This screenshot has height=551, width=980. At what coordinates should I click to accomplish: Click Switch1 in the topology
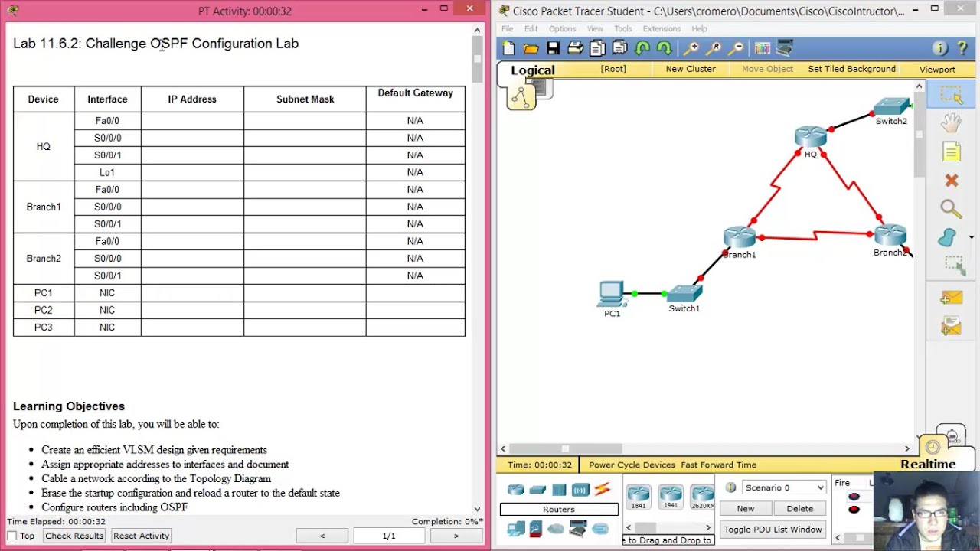click(684, 293)
